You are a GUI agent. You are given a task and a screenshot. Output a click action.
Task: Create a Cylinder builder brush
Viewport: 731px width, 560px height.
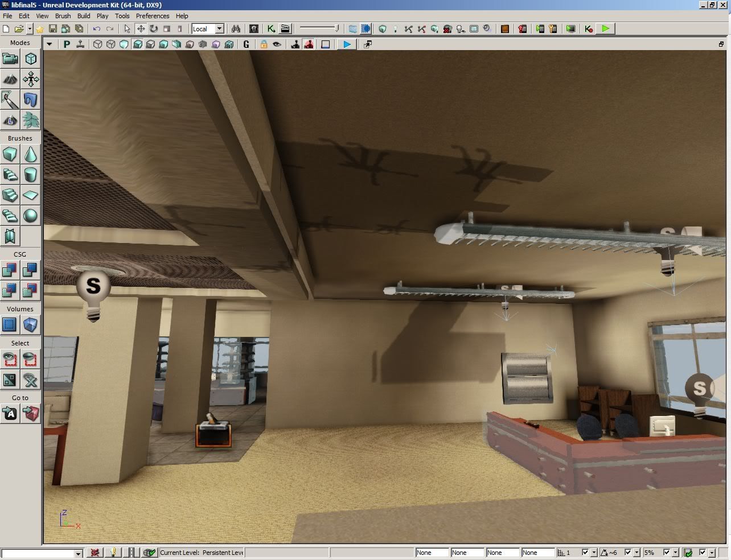pyautogui.click(x=30, y=175)
